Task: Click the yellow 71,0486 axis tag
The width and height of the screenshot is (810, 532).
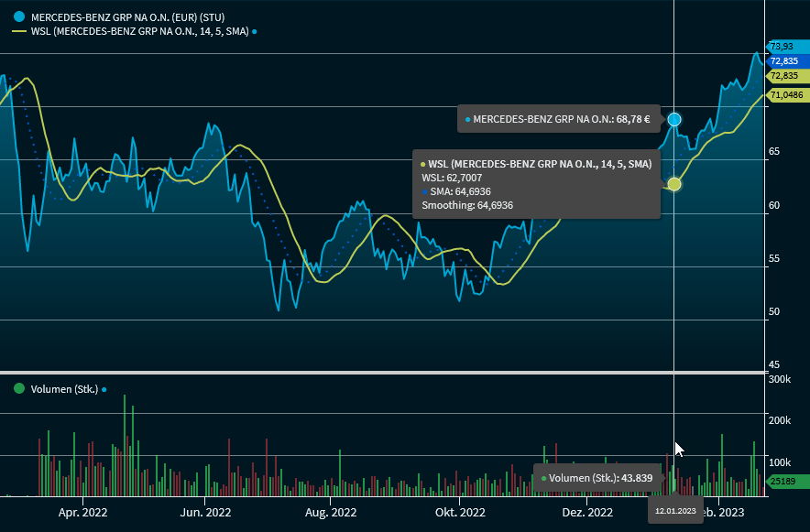Action: pos(785,94)
